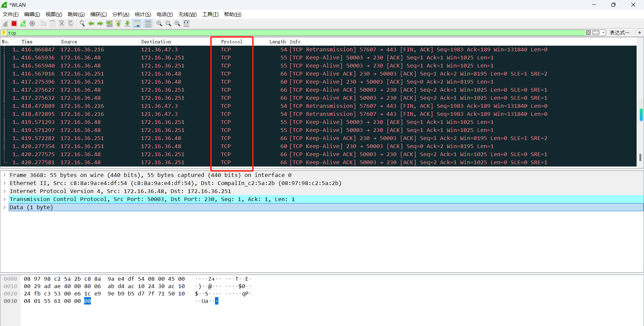
Task: Open the capture options gear icon
Action: (32, 24)
